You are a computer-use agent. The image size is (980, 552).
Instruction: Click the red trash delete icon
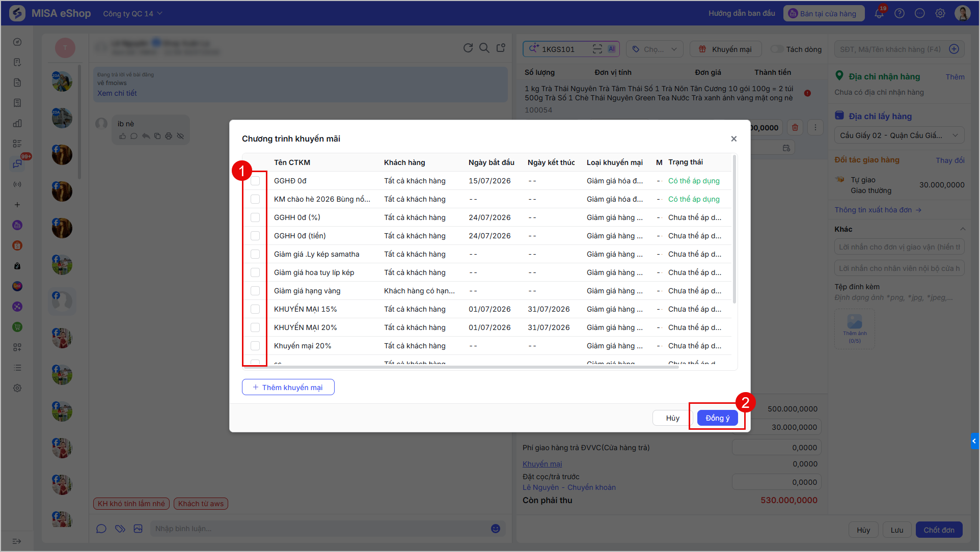coord(795,127)
